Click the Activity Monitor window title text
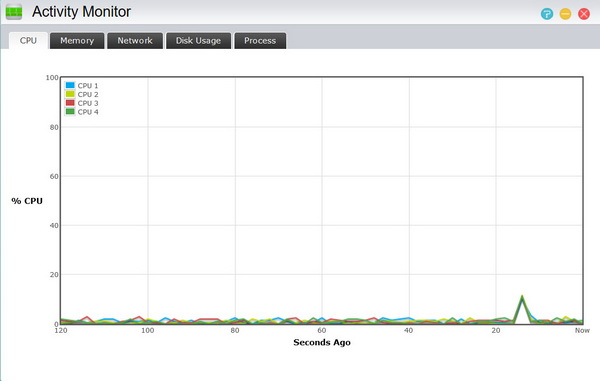 click(82, 12)
